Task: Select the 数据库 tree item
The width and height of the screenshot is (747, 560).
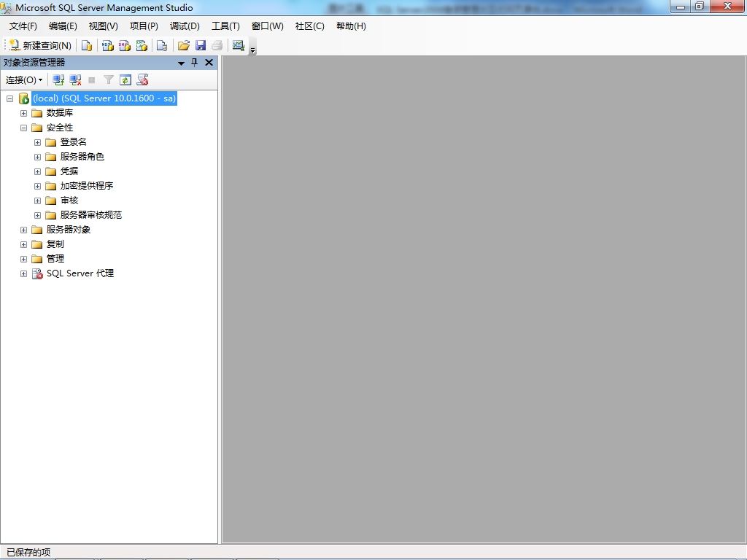Action: coord(60,113)
